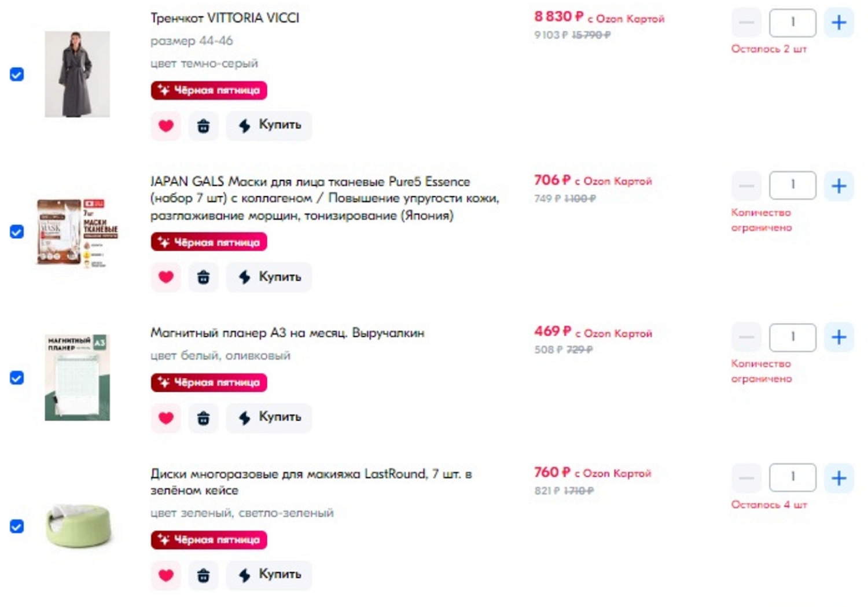Increase trench coat quantity with plus icon
The height and width of the screenshot is (607, 868).
click(x=838, y=23)
